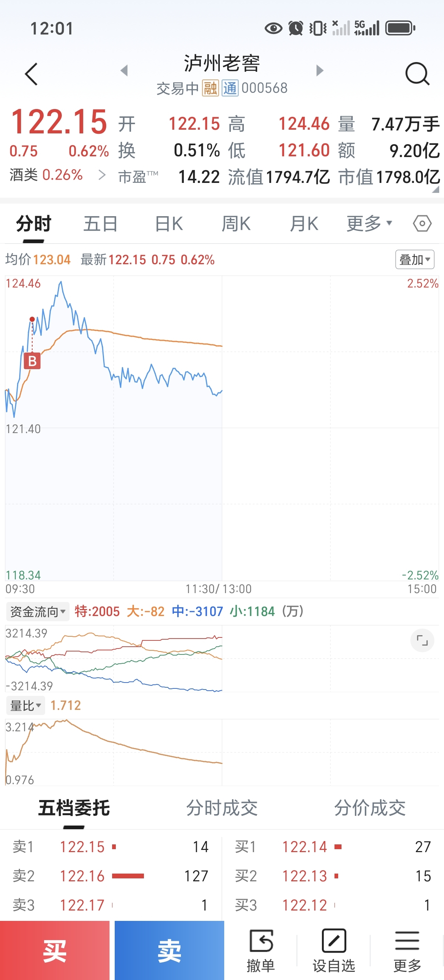Open the 叠加 overlay dropdown
Screen dimensions: 444x980
[x=415, y=259]
